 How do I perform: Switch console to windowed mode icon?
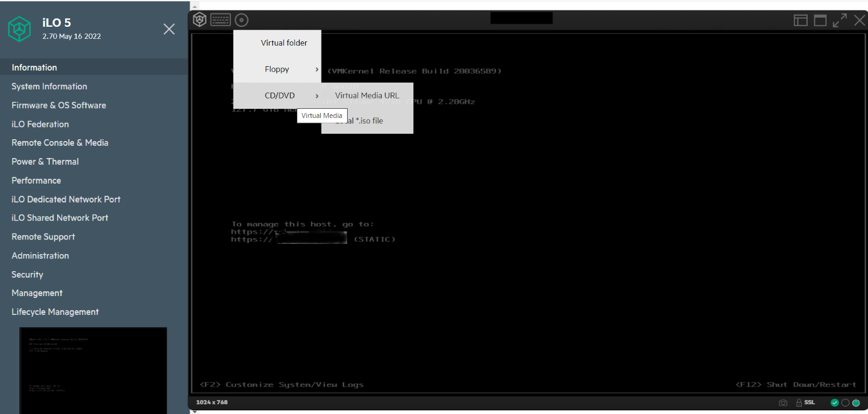[820, 20]
